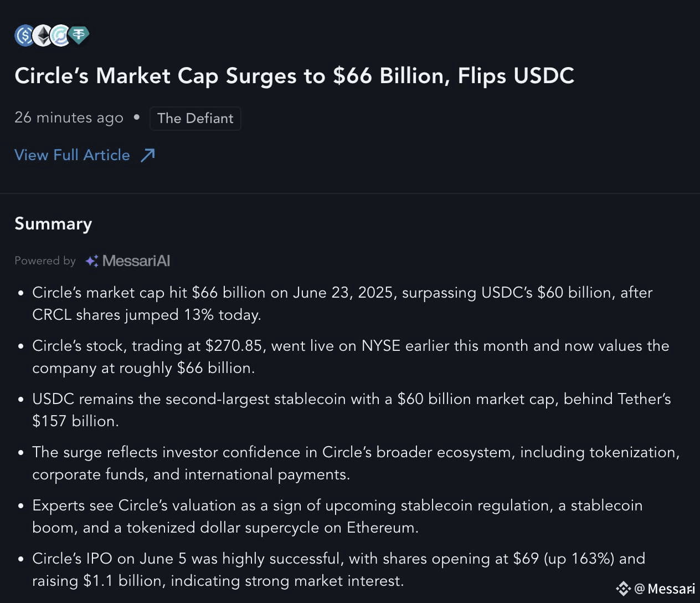Click the MessariAI sparkle icon
The image size is (700, 603).
[x=92, y=260]
